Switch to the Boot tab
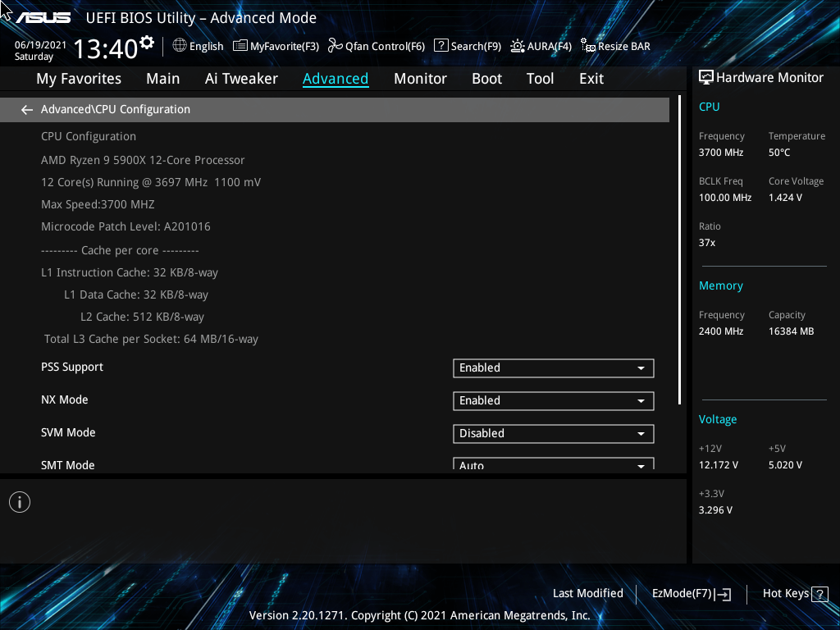 pyautogui.click(x=486, y=78)
